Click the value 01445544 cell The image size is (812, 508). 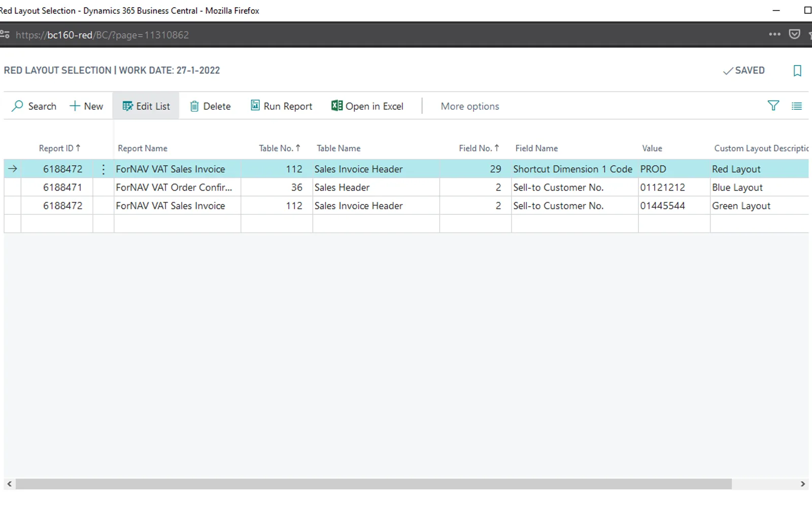pyautogui.click(x=674, y=206)
